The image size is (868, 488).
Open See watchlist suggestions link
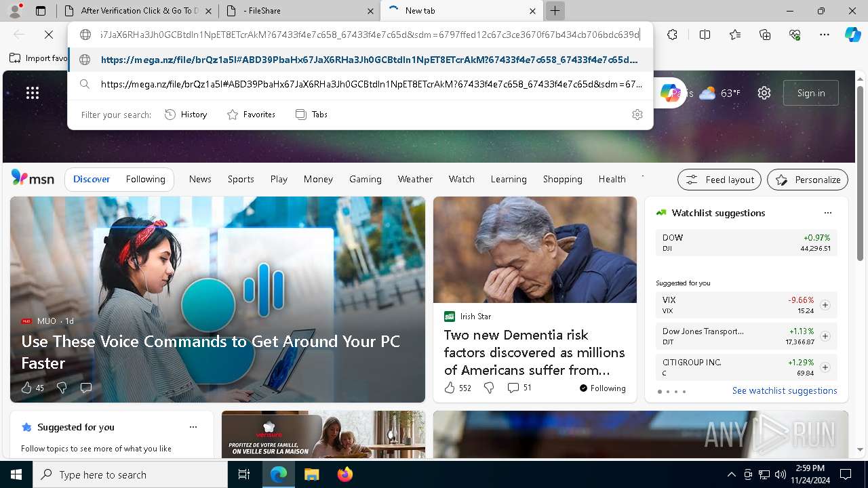click(785, 390)
